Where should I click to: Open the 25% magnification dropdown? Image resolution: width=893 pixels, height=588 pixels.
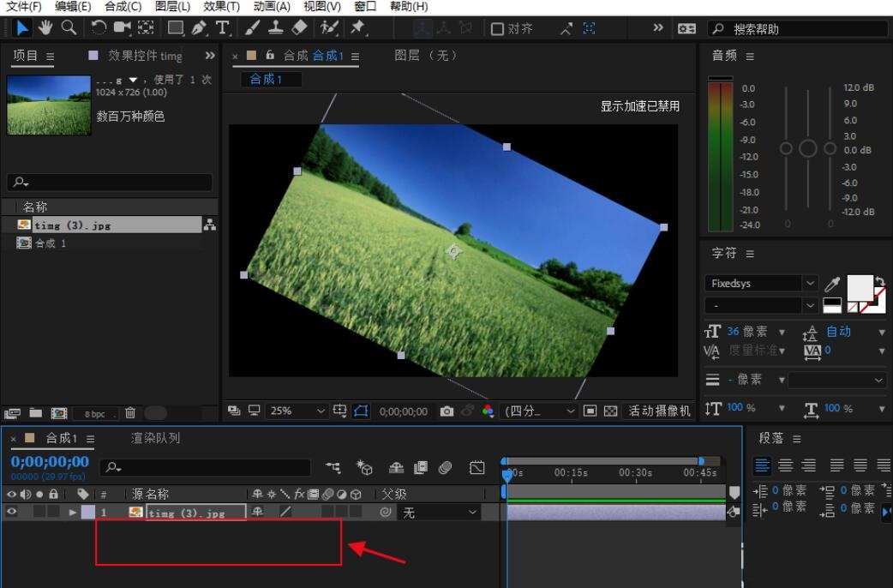[297, 411]
